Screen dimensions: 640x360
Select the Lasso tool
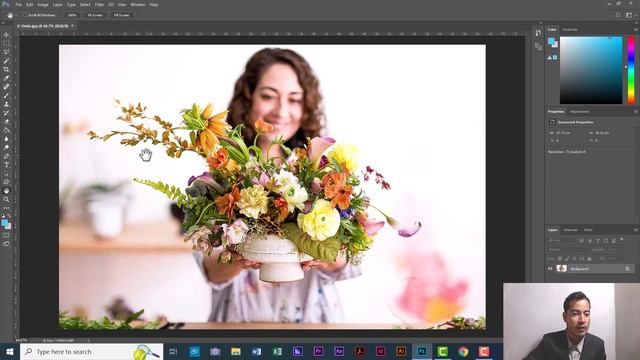coord(6,52)
